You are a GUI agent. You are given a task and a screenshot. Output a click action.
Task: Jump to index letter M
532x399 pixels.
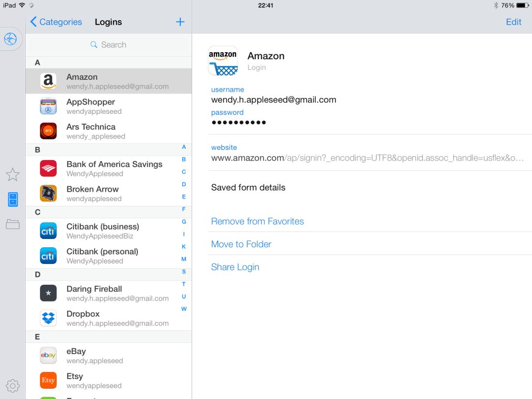(184, 259)
